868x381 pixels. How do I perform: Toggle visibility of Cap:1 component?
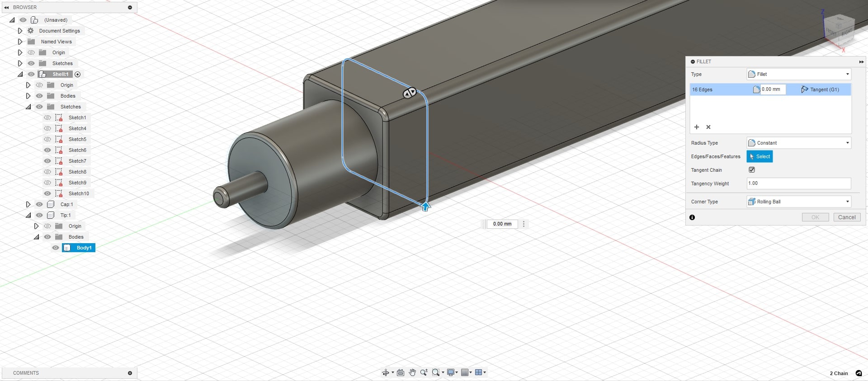click(39, 204)
